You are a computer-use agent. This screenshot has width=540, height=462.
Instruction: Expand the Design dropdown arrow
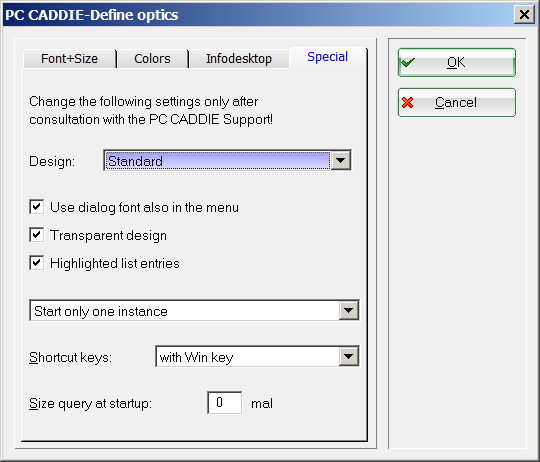[340, 160]
